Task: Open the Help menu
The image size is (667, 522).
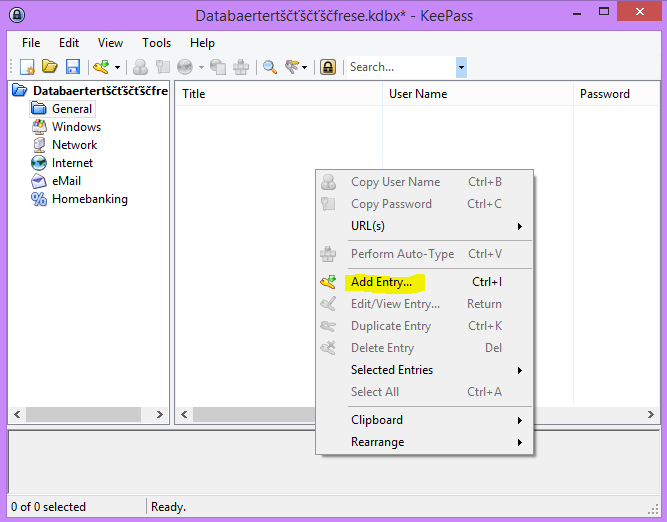Action: 202,43
